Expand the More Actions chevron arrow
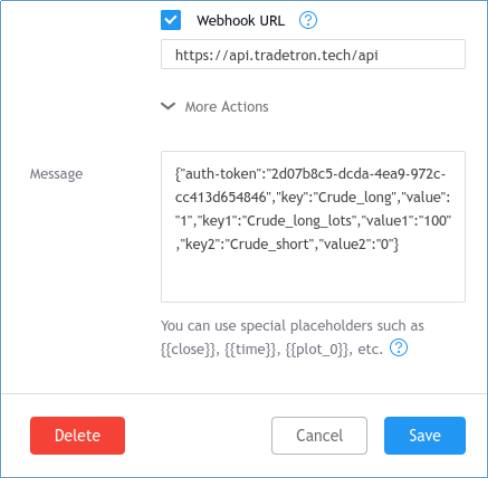This screenshot has width=488, height=478. pyautogui.click(x=168, y=106)
